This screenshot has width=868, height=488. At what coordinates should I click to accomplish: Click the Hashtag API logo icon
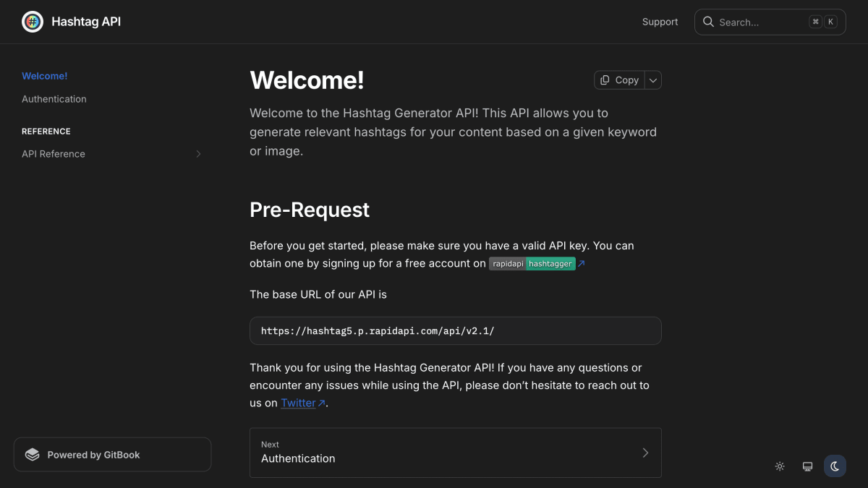pyautogui.click(x=33, y=22)
